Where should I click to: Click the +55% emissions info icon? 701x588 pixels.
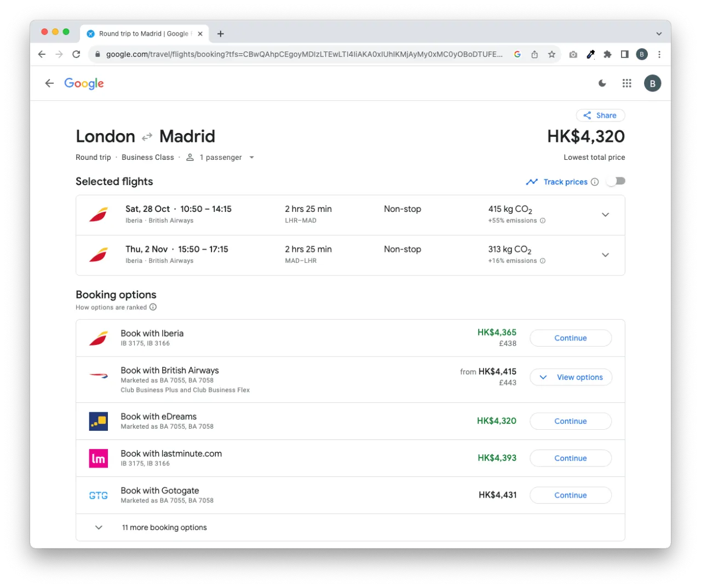click(x=543, y=221)
